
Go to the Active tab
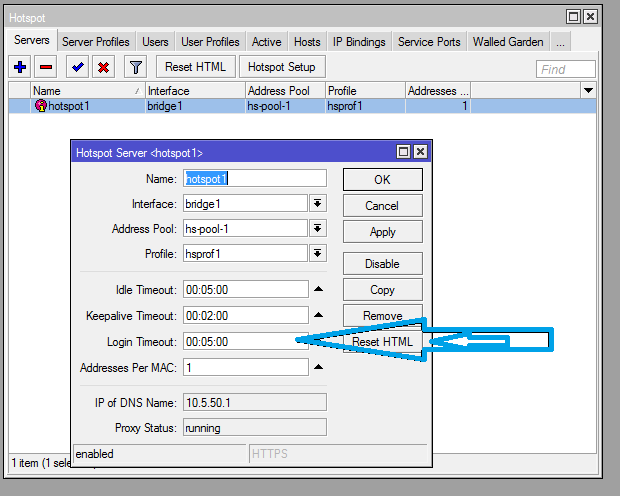coord(267,42)
